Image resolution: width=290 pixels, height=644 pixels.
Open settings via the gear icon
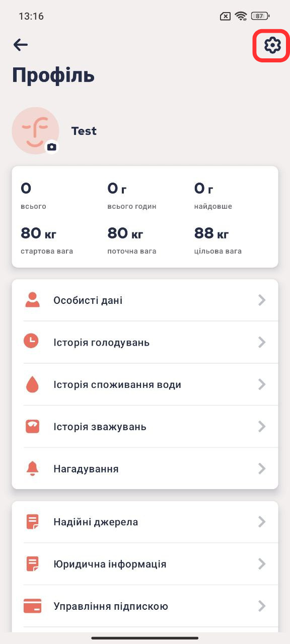(272, 45)
